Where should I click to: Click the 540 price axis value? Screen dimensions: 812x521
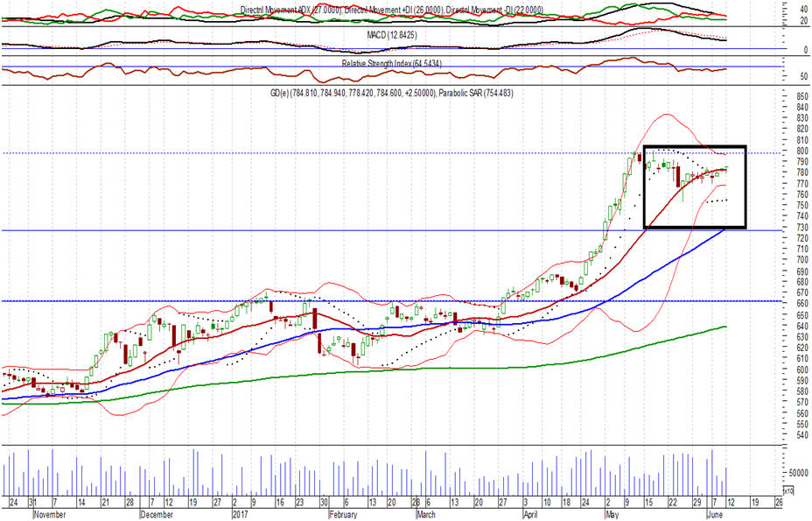[802, 435]
